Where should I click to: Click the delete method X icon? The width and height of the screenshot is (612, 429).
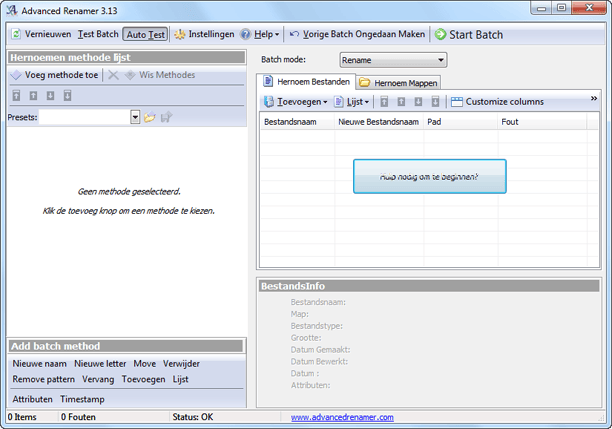coord(113,75)
